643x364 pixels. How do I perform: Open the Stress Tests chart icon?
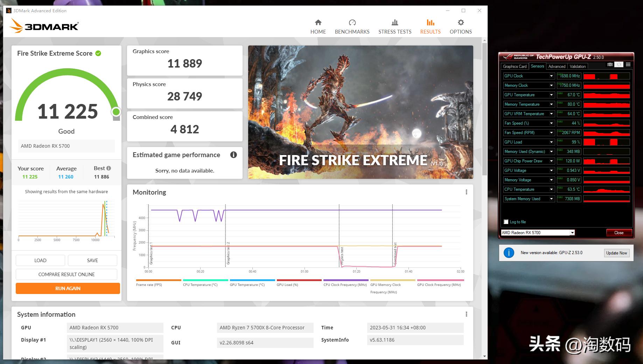click(x=395, y=23)
